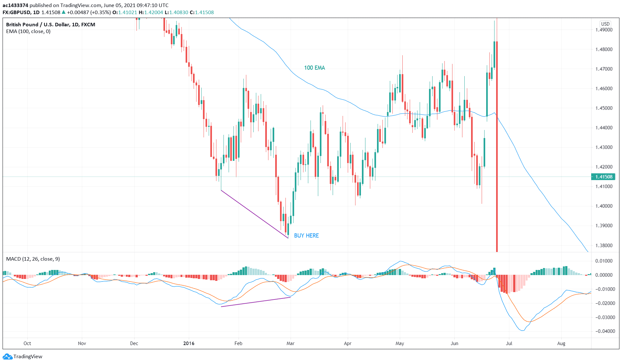The height and width of the screenshot is (364, 622).
Task: Select the purple divergence line on MACD
Action: click(256, 302)
